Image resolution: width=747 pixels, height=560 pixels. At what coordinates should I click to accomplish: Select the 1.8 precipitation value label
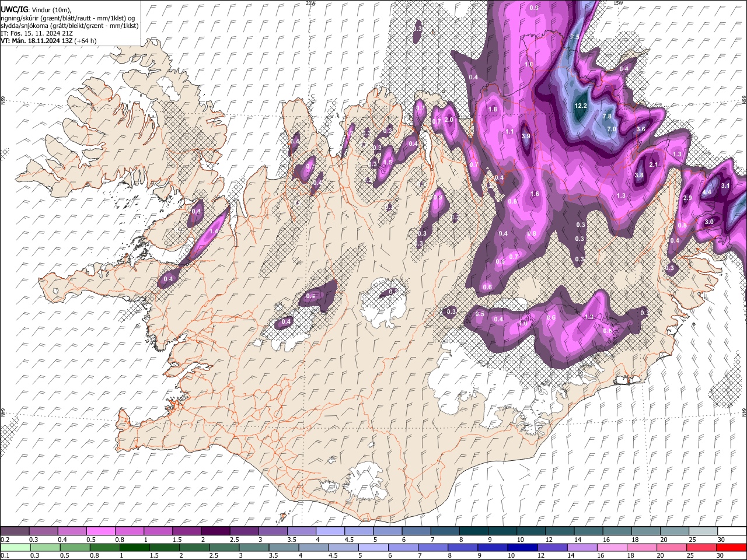[493, 109]
